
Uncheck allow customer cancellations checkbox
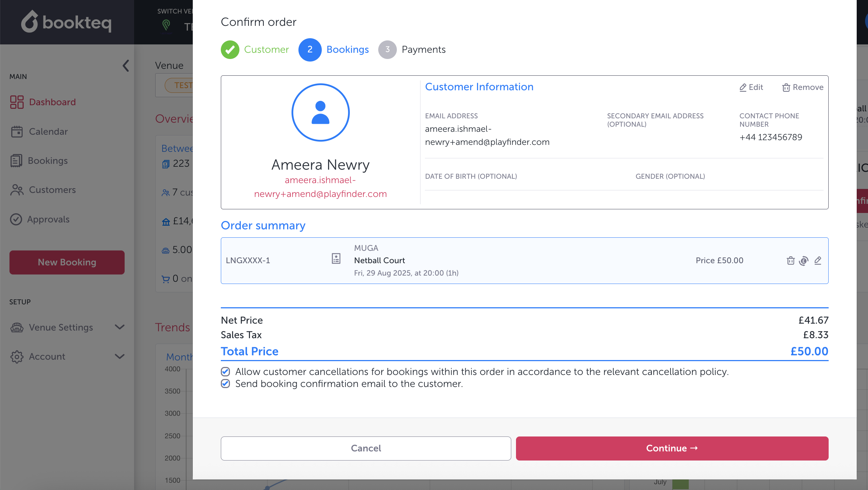click(x=226, y=372)
